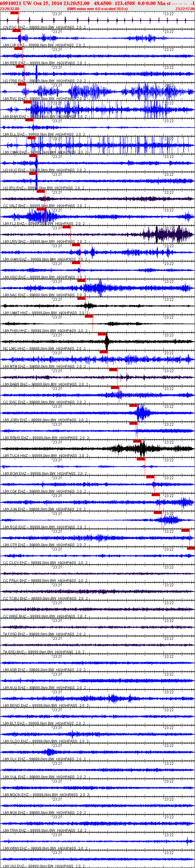Viewport: 195px width, 868px height.
Task: Click the start time '23:20:32.00'
Action: [10, 9]
